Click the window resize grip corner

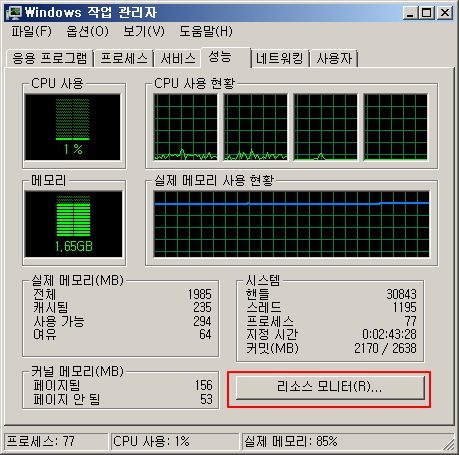click(x=448, y=443)
